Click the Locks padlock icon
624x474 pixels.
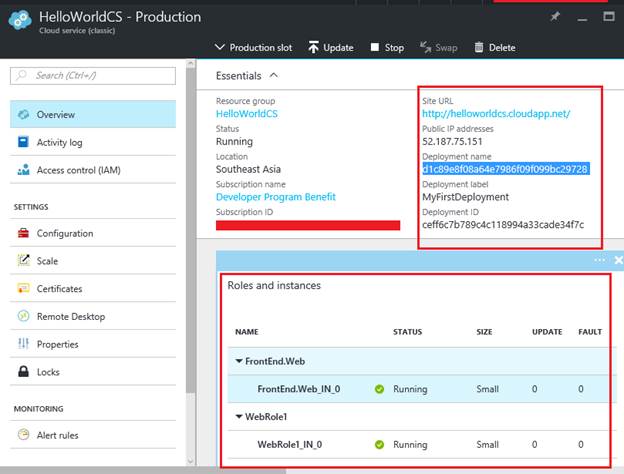(23, 371)
